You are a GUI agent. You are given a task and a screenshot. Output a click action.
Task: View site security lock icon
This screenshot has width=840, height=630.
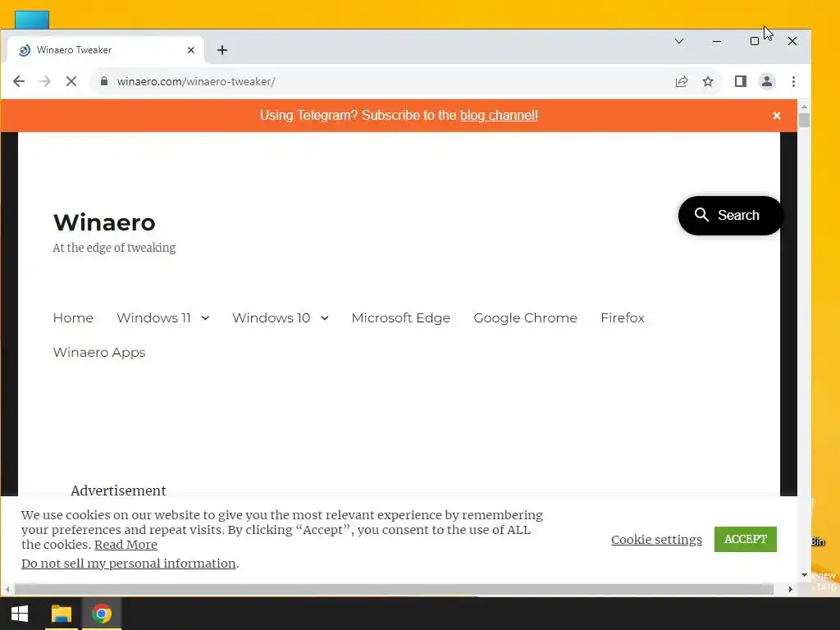(x=104, y=81)
